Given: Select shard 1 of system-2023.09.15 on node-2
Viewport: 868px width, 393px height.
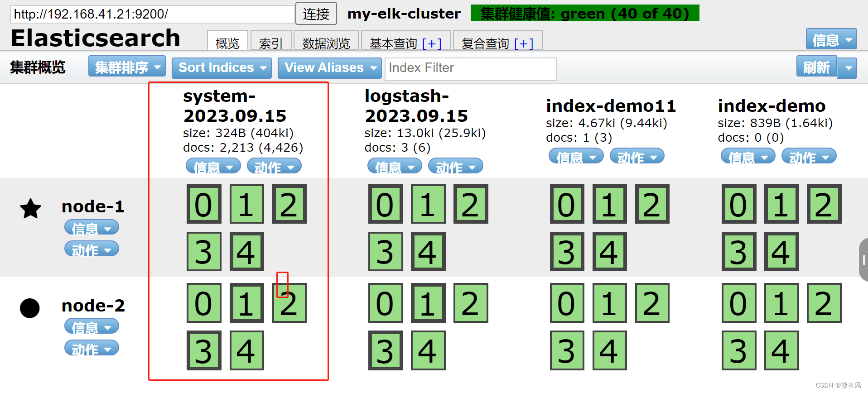Looking at the screenshot, I should [x=246, y=303].
